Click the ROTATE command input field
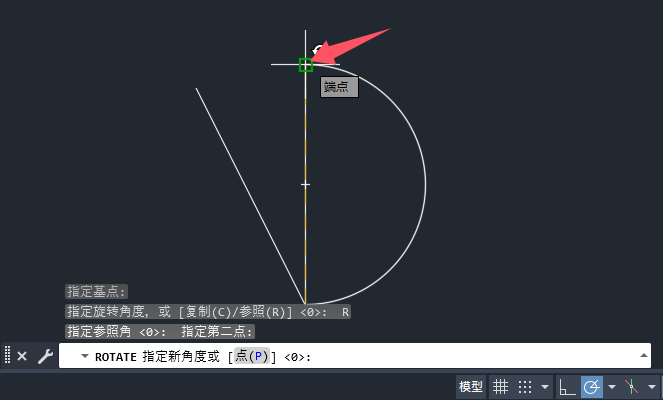663x400 pixels. 354,356
